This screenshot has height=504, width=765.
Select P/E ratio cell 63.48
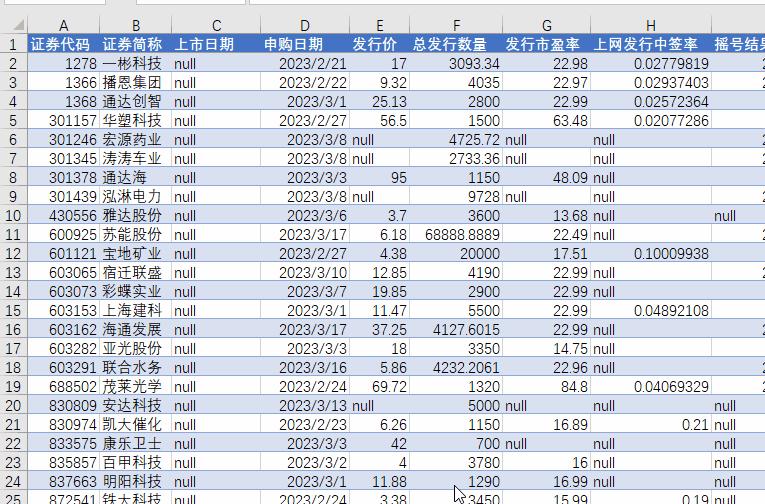point(546,121)
